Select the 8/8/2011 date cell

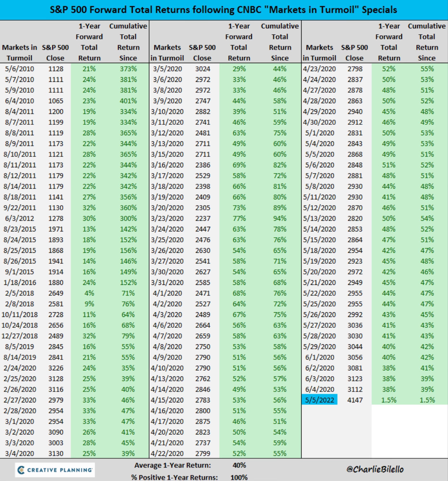tap(19, 133)
